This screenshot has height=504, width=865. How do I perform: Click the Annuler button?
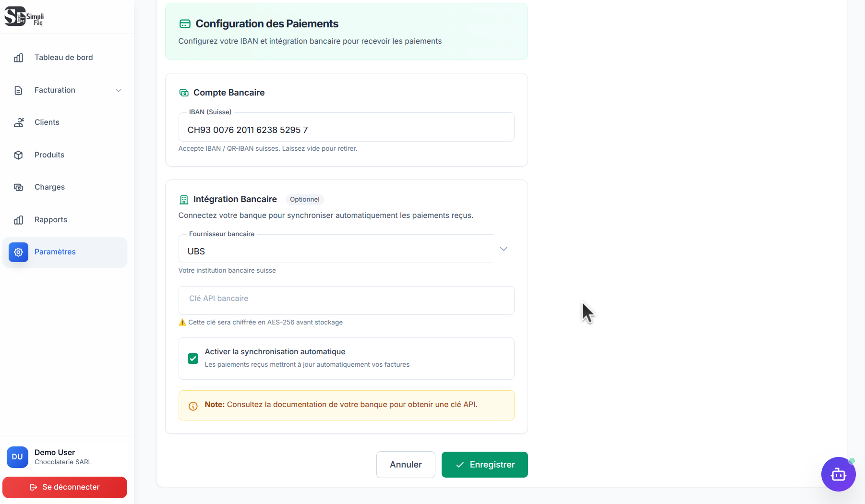[x=406, y=465]
